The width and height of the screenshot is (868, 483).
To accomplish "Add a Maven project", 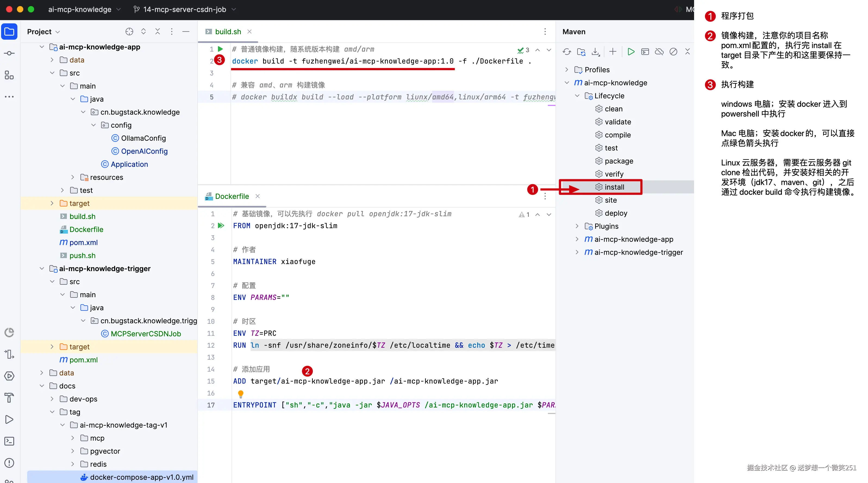I will [x=613, y=52].
